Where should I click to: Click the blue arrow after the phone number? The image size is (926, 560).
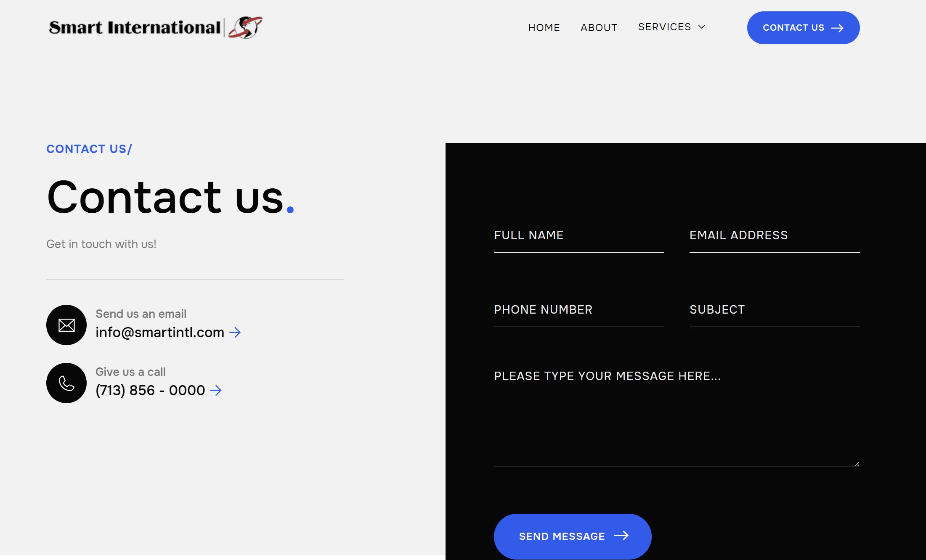point(216,391)
